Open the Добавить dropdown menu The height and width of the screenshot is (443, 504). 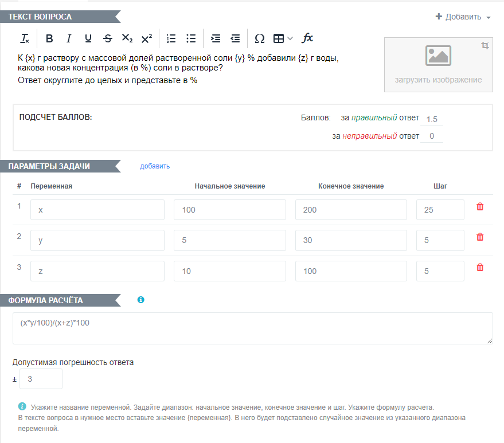pos(463,17)
